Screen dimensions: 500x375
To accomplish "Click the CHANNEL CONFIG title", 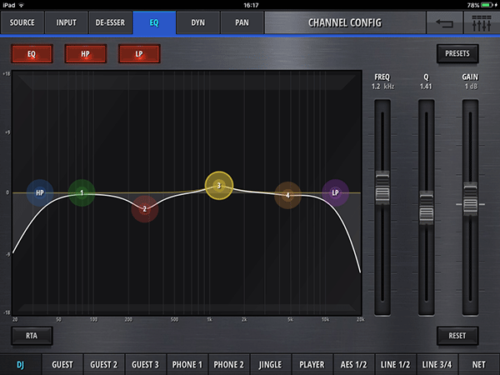I will click(x=345, y=23).
